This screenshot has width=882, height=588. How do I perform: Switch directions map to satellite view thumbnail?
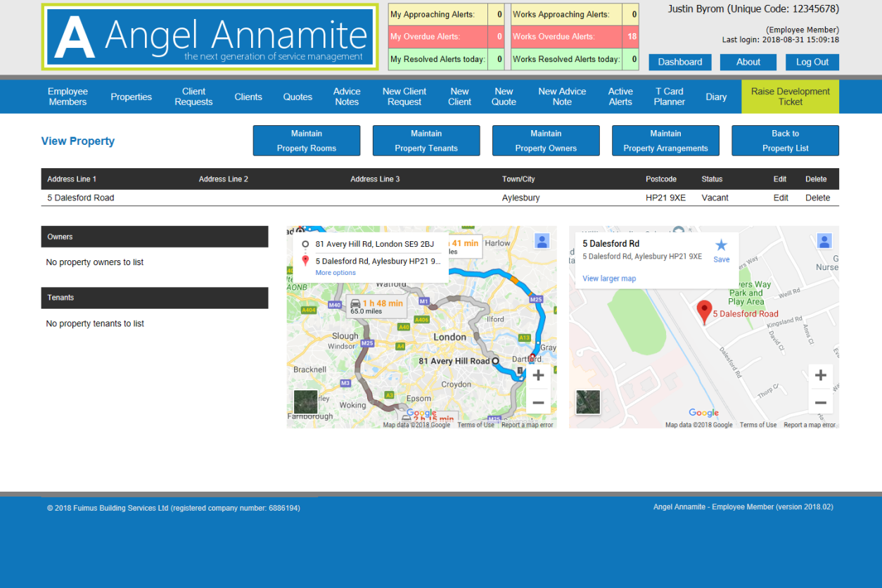point(305,402)
